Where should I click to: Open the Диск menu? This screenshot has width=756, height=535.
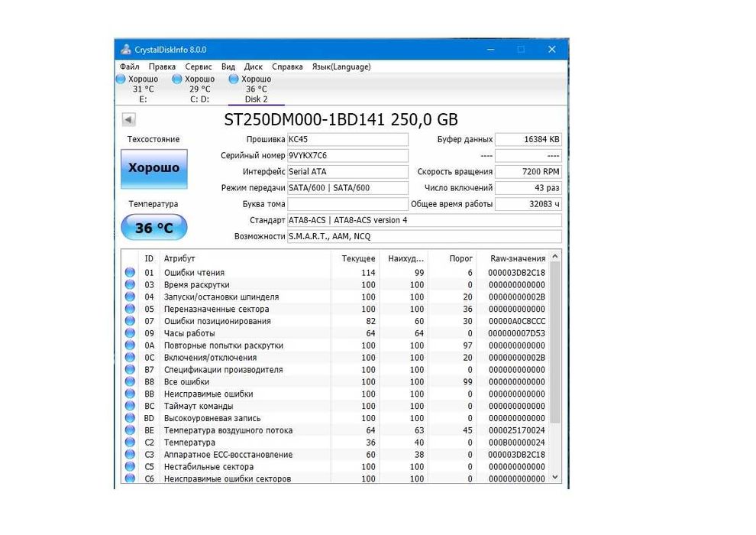pyautogui.click(x=253, y=66)
